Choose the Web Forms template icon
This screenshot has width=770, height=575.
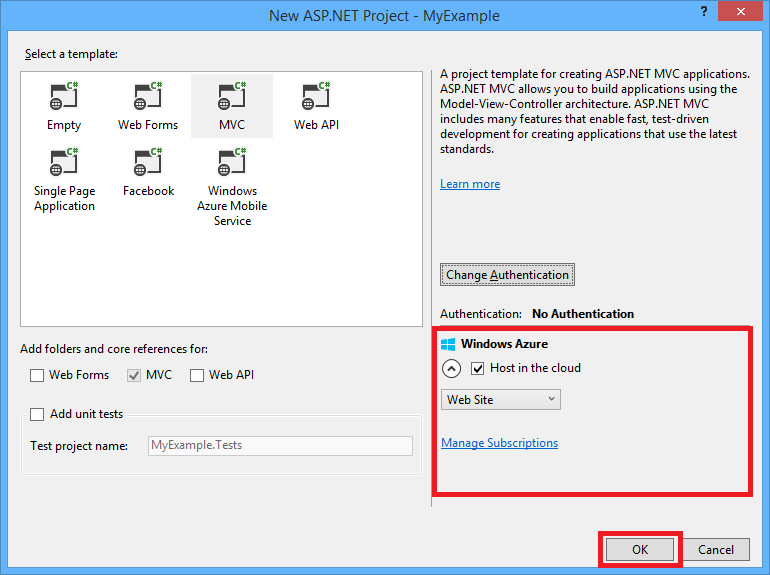[x=148, y=96]
